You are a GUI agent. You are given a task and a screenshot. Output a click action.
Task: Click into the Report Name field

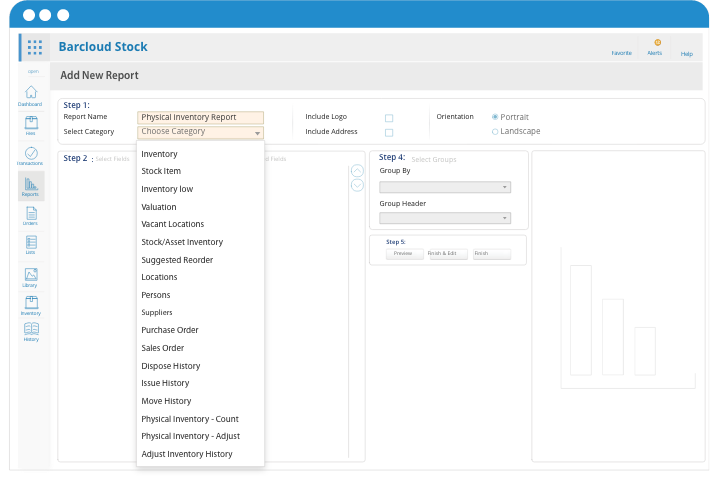pyautogui.click(x=201, y=117)
